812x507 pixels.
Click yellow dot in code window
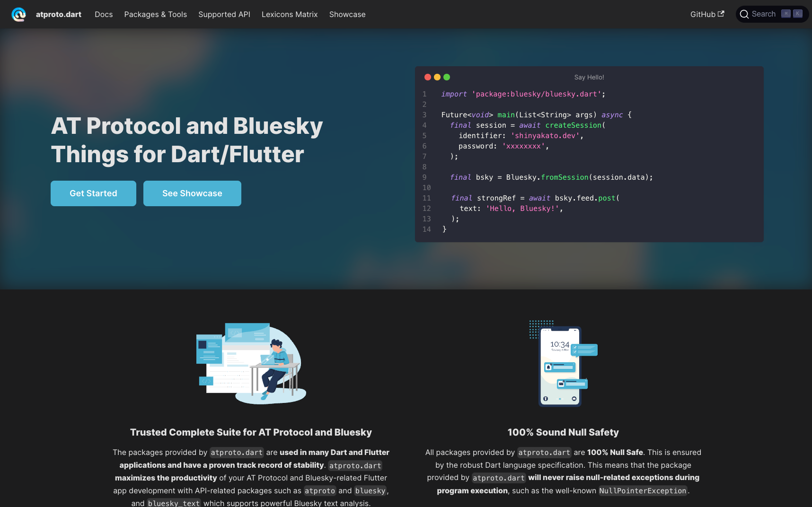click(437, 77)
